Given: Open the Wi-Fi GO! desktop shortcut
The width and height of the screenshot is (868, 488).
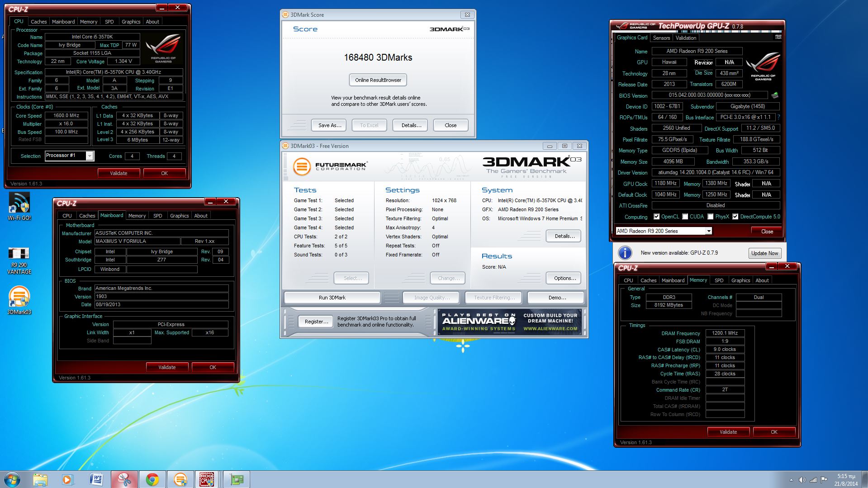Looking at the screenshot, I should pyautogui.click(x=19, y=207).
